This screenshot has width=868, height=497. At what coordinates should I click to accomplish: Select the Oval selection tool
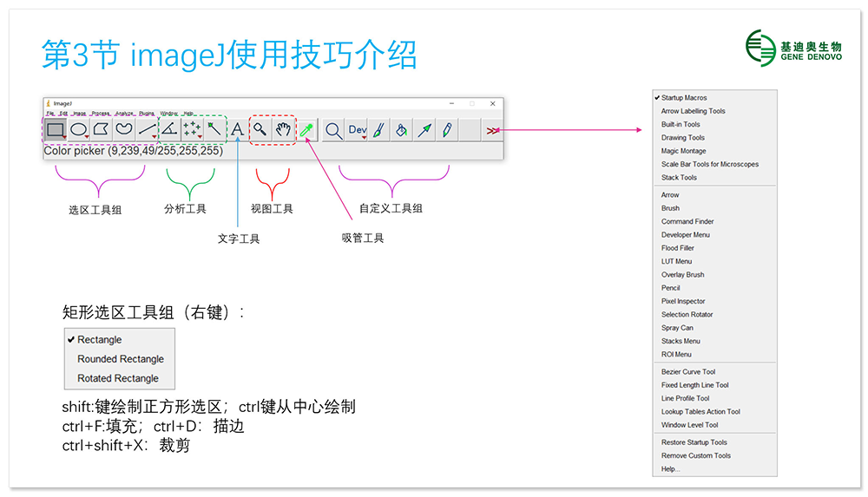(x=79, y=129)
